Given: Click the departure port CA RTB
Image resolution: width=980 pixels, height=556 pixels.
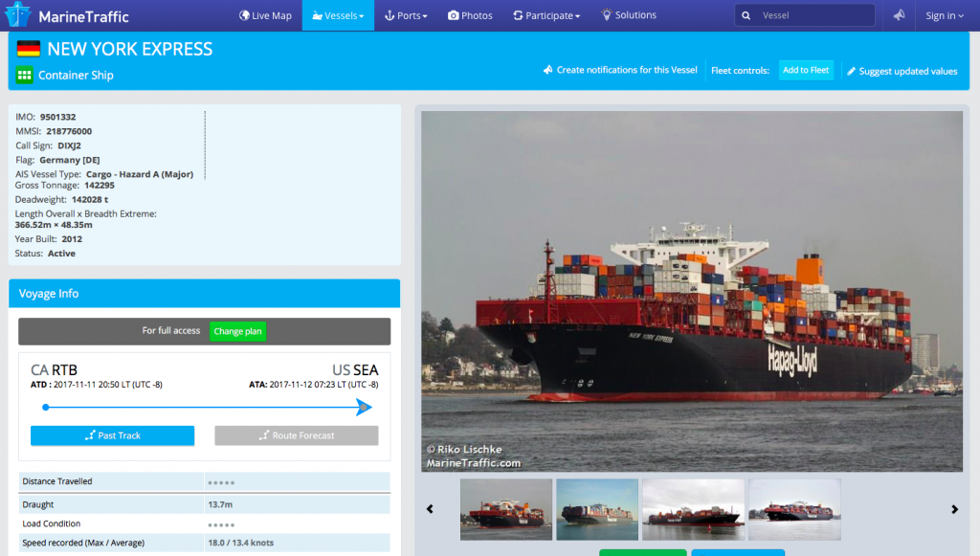Looking at the screenshot, I should (x=54, y=369).
